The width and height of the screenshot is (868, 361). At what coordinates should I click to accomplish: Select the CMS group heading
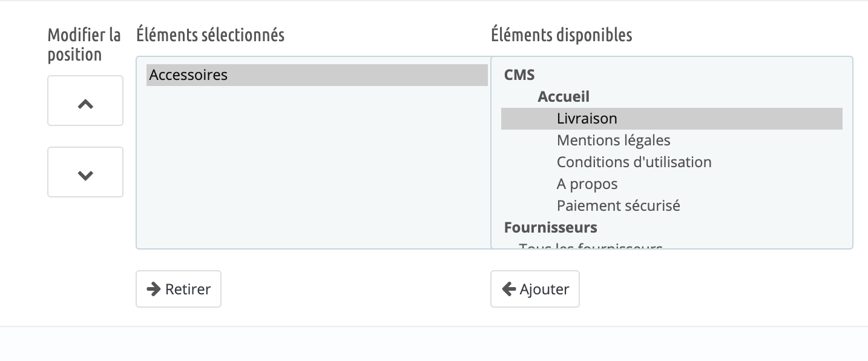519,75
